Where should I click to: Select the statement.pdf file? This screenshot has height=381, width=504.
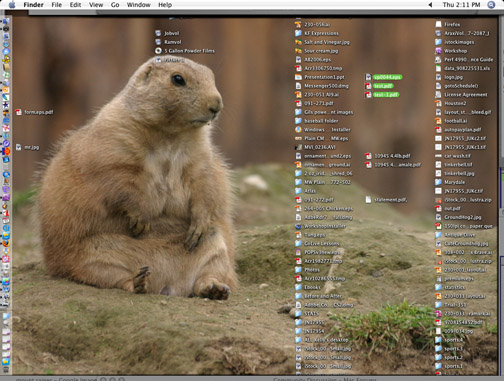click(x=368, y=200)
